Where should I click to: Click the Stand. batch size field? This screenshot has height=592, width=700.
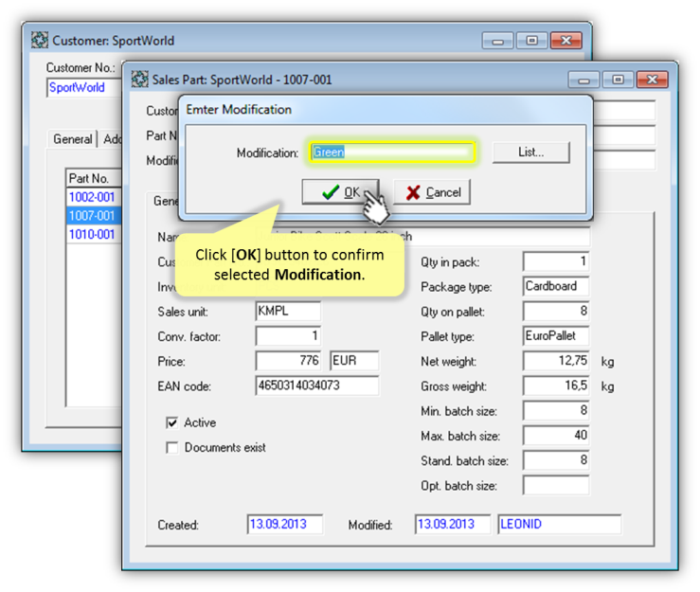556,460
